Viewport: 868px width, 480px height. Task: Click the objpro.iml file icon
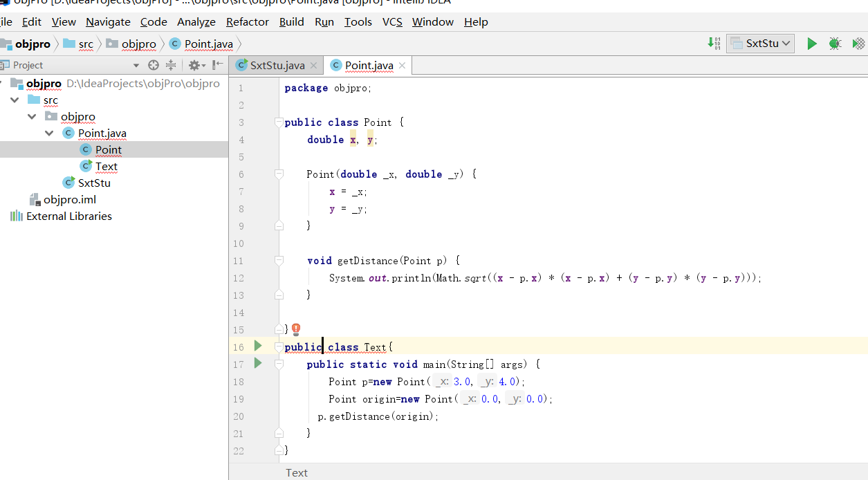tap(35, 199)
